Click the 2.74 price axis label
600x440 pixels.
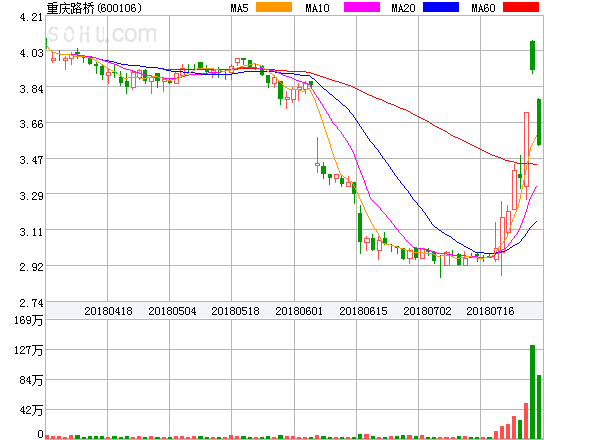(31, 303)
